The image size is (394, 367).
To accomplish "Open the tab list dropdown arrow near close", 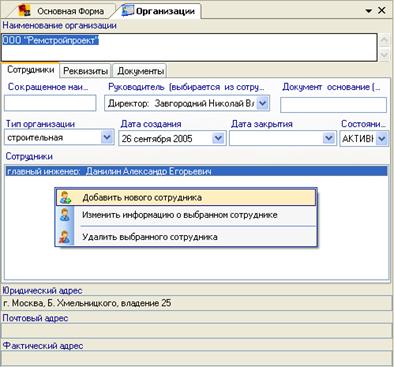I will coord(369,11).
